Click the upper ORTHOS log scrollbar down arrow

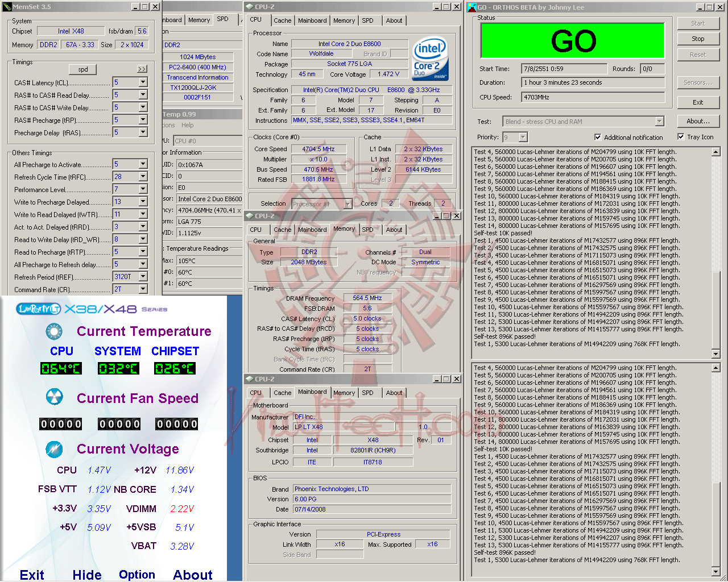click(715, 354)
